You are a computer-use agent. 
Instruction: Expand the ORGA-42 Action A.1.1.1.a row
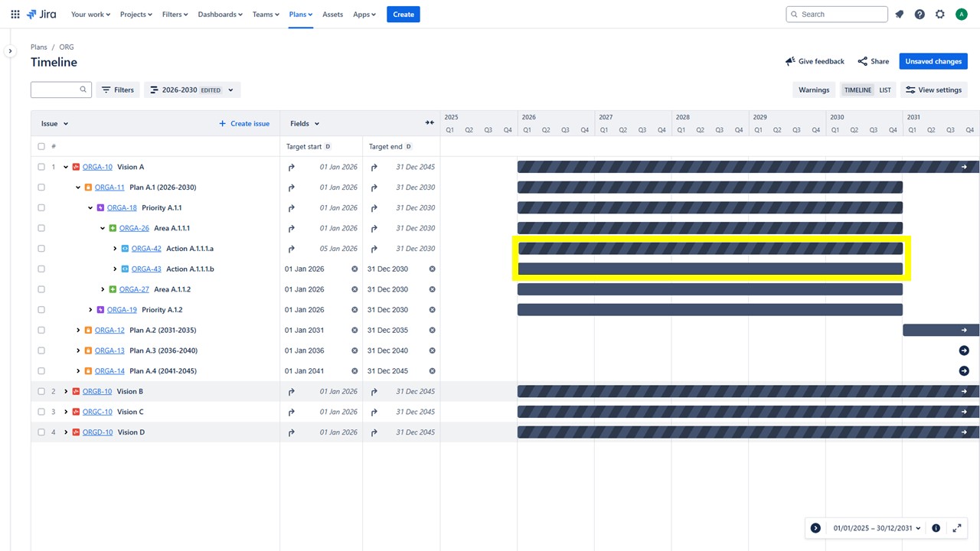pos(115,249)
